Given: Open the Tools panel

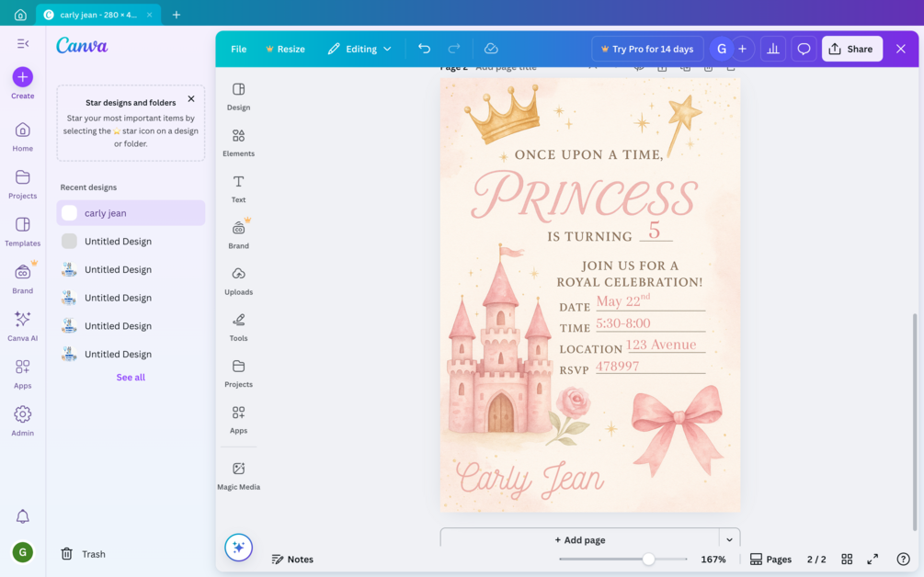Looking at the screenshot, I should 239,328.
